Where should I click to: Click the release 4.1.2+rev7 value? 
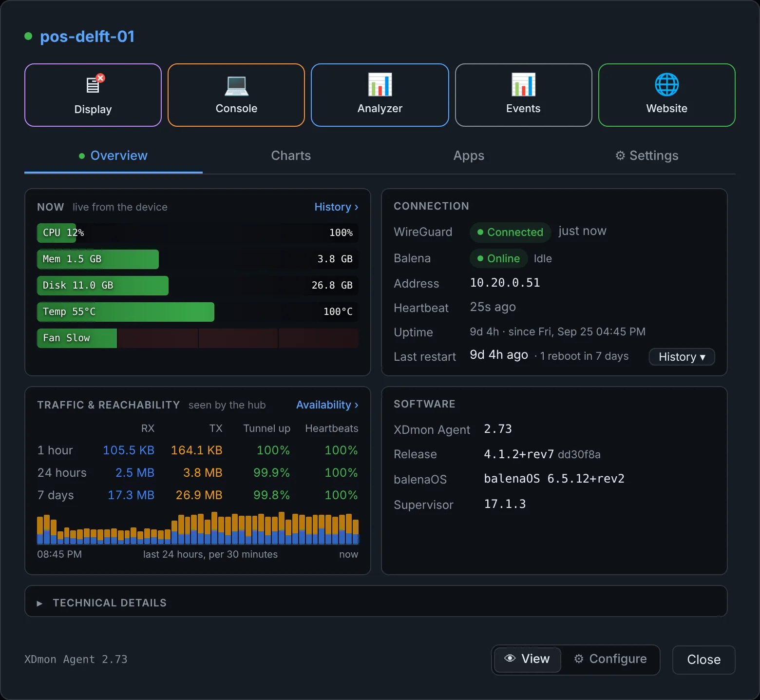[x=519, y=454]
